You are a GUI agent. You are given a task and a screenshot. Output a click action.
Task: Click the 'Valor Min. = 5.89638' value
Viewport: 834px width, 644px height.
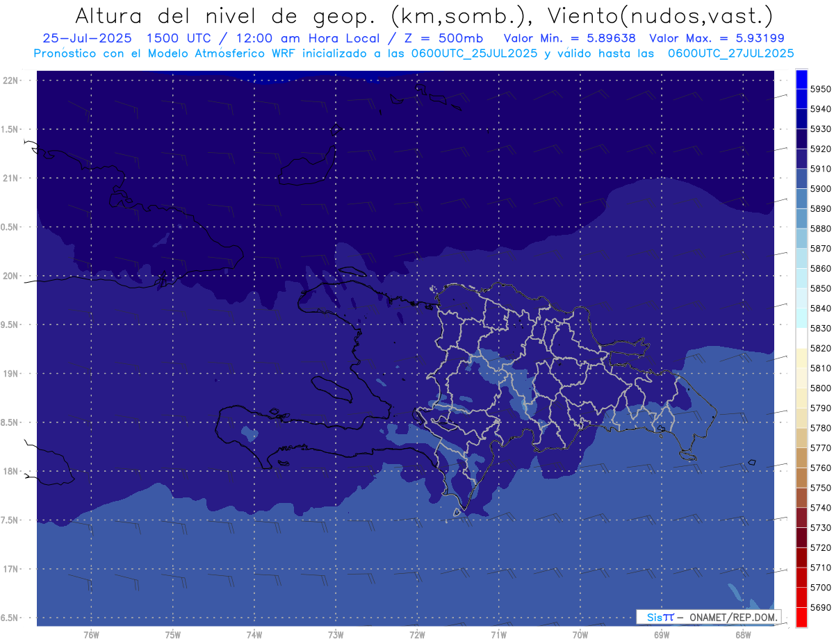click(x=569, y=38)
